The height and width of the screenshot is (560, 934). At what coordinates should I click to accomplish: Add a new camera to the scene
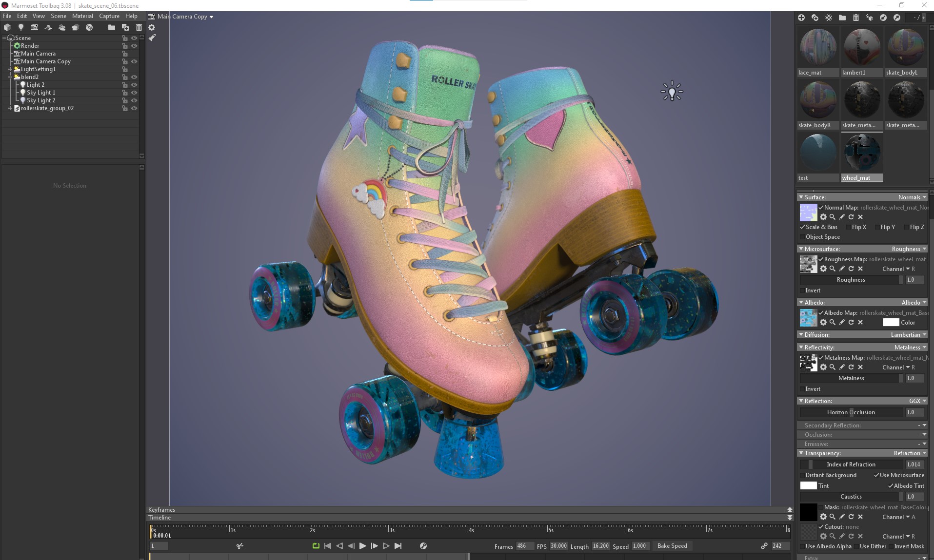pos(35,27)
